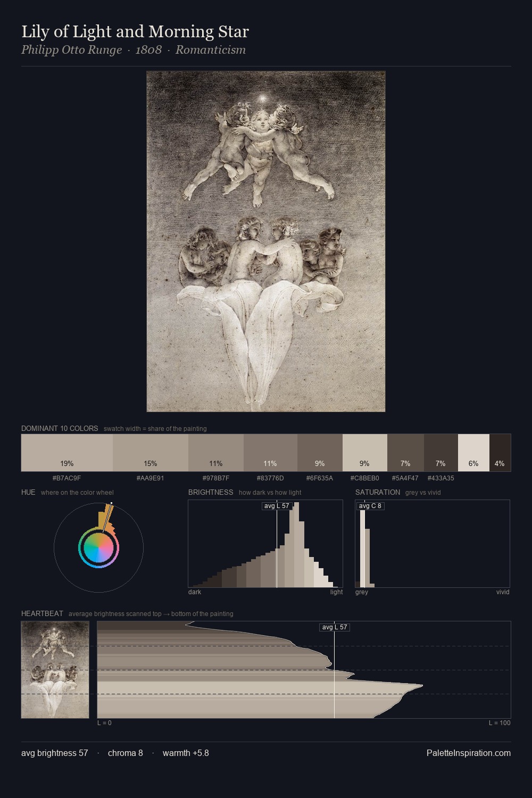Click avg L 57 label in Heartbeat chart
This screenshot has width=532, height=798.
pyautogui.click(x=335, y=627)
